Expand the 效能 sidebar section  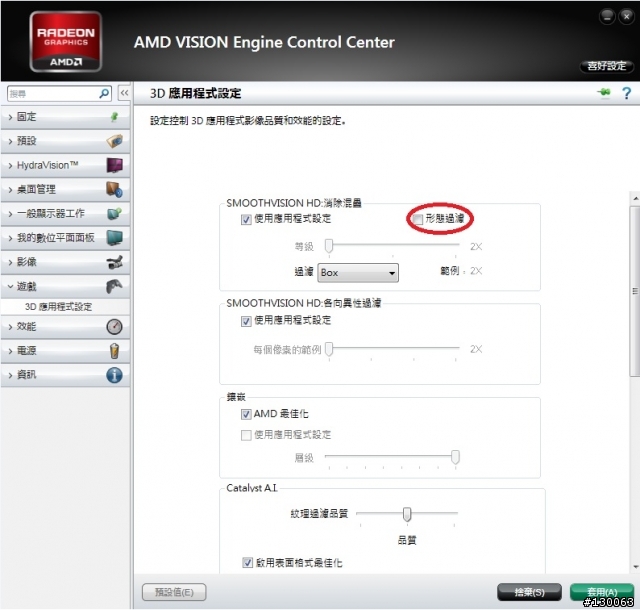point(65,327)
